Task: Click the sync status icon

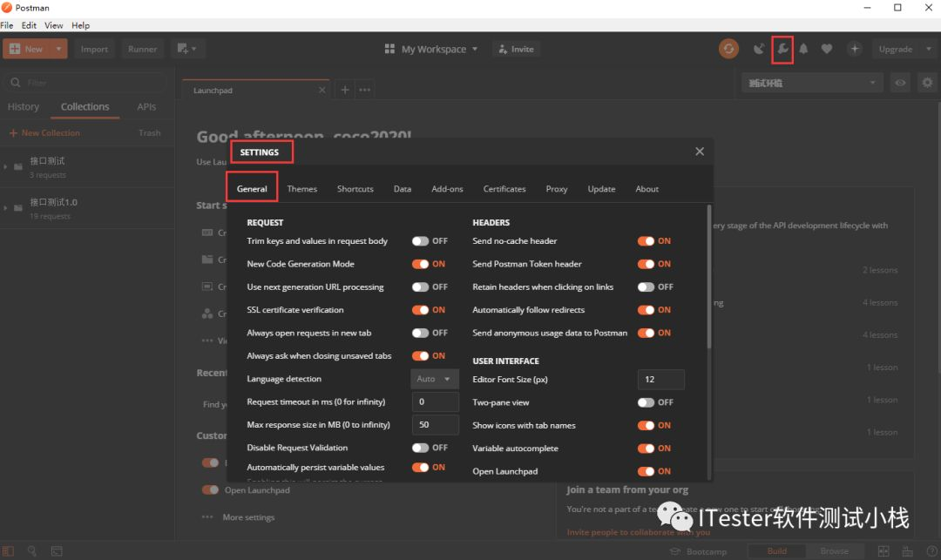Action: click(x=728, y=49)
